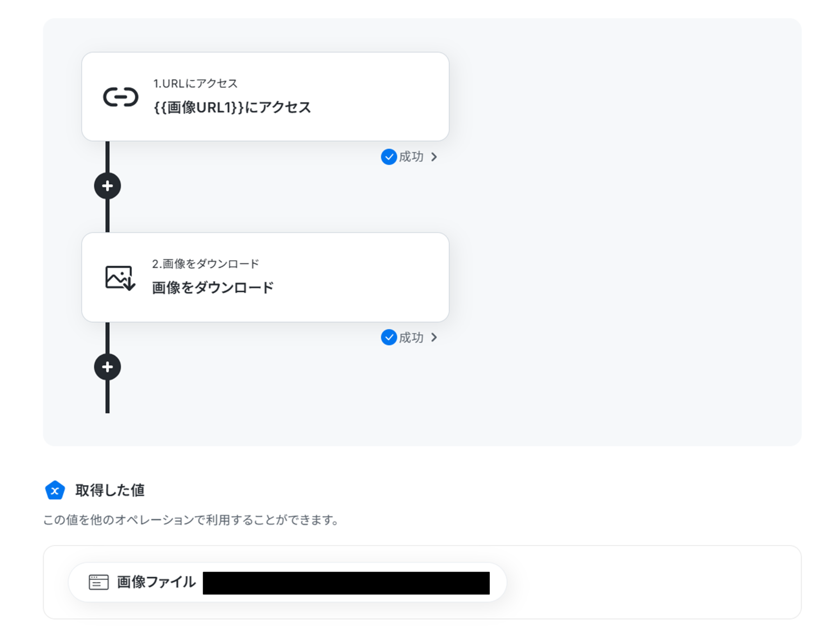Click the blue pentagon icon beside 取得した値
The image size is (840, 636).
click(x=55, y=490)
